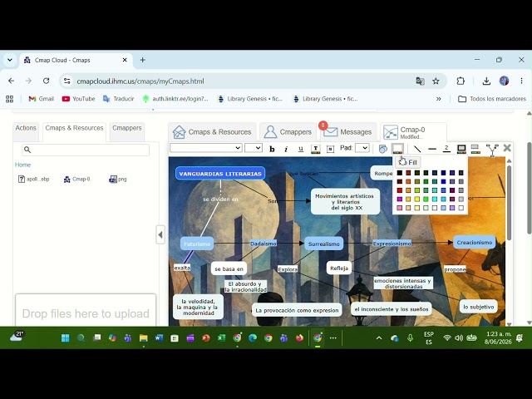Open the tab search dropdown arrow

click(x=10, y=60)
